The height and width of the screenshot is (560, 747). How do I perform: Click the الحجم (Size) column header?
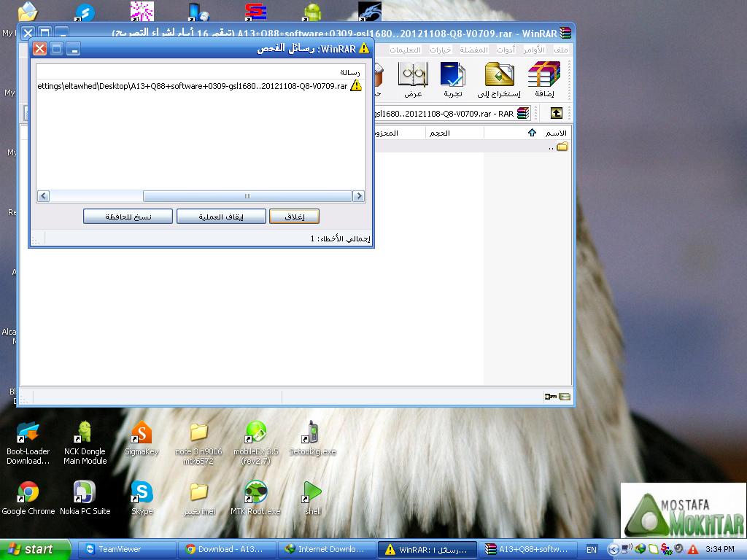tap(454, 133)
